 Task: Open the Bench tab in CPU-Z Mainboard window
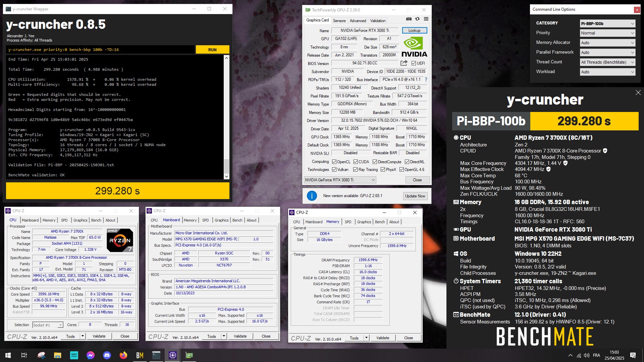tap(237, 220)
